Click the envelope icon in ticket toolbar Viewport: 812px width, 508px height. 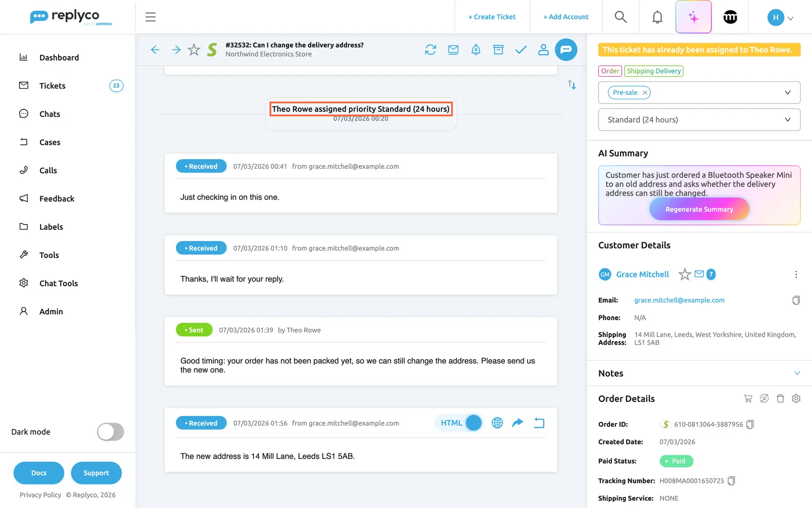coord(453,50)
